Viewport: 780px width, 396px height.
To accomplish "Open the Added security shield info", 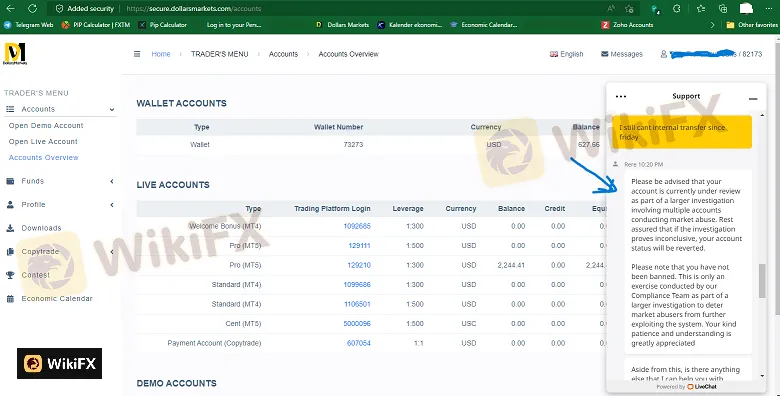I will pyautogui.click(x=85, y=8).
